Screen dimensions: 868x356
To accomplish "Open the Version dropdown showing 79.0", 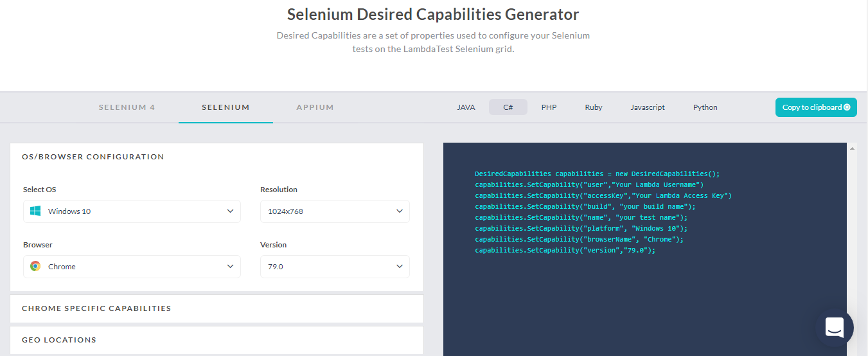I will point(334,267).
